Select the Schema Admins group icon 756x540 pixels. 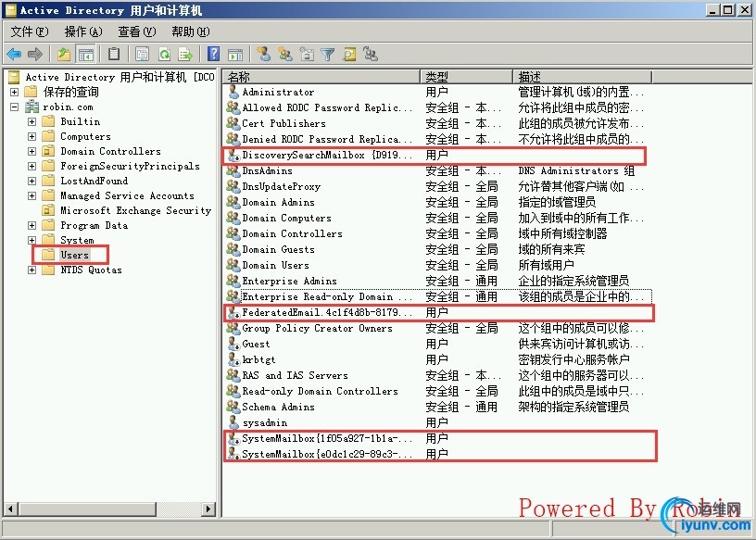click(x=233, y=407)
